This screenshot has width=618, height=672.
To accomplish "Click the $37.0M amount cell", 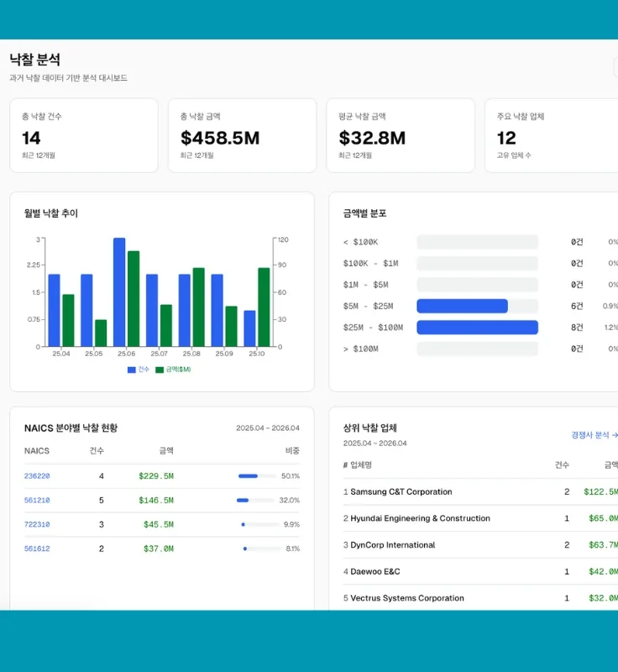I will pos(159,549).
